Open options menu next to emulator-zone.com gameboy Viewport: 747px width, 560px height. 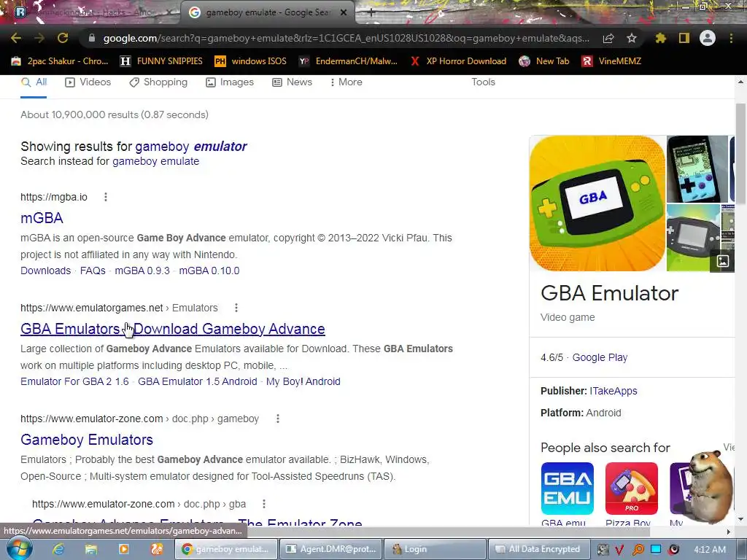click(x=278, y=419)
